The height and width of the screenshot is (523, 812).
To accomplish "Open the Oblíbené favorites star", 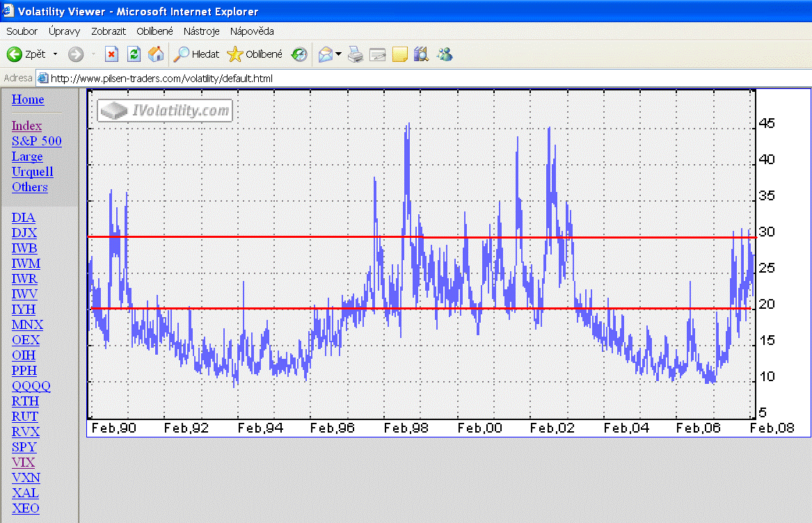I will (255, 54).
